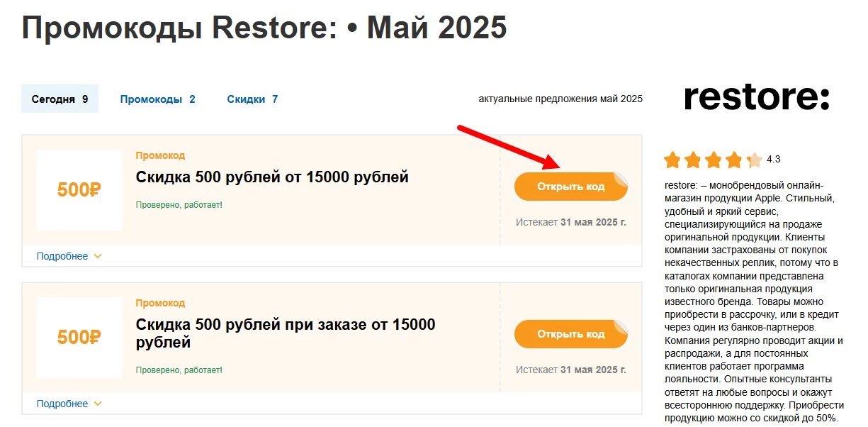This screenshot has width=868, height=427.
Task: Reveal the second coupon's code
Action: (x=570, y=333)
